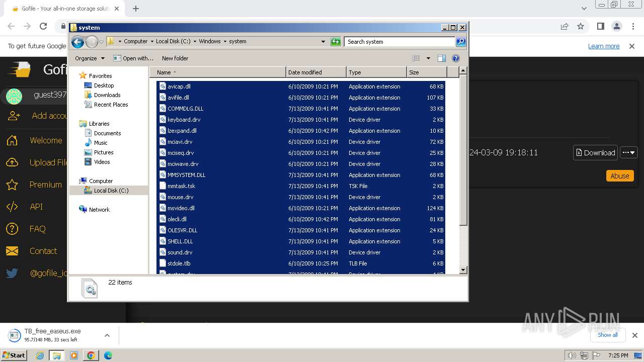This screenshot has height=362, width=644.
Task: Open Internet Explorer taskbar icon
Action: point(40,355)
